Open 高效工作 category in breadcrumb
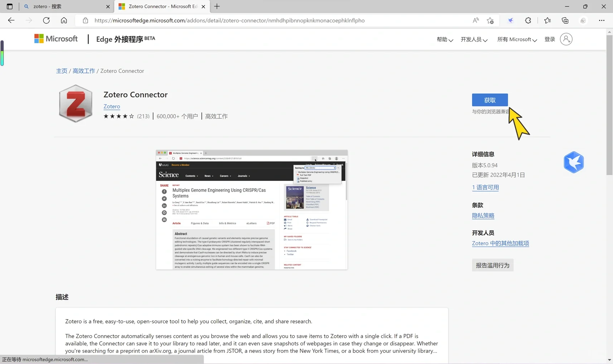613x364 pixels. pos(84,71)
